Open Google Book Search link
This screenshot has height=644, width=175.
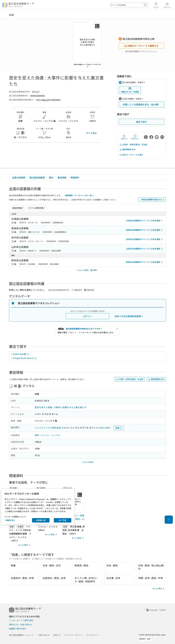[x=25, y=358]
